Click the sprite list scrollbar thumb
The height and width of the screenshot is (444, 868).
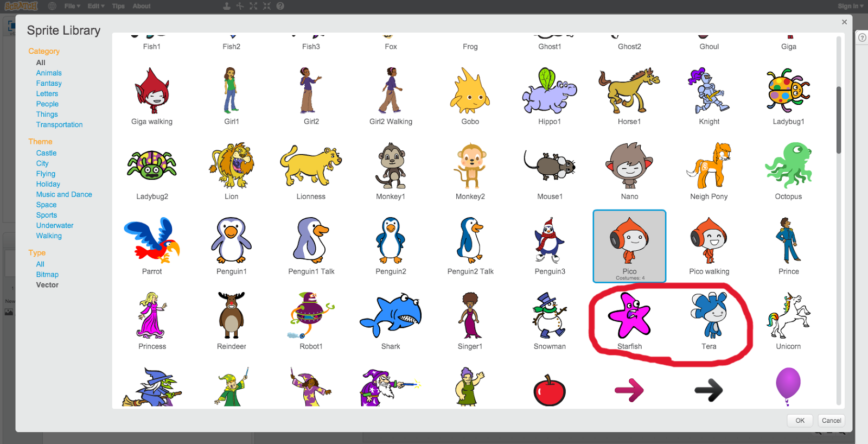pos(839,120)
